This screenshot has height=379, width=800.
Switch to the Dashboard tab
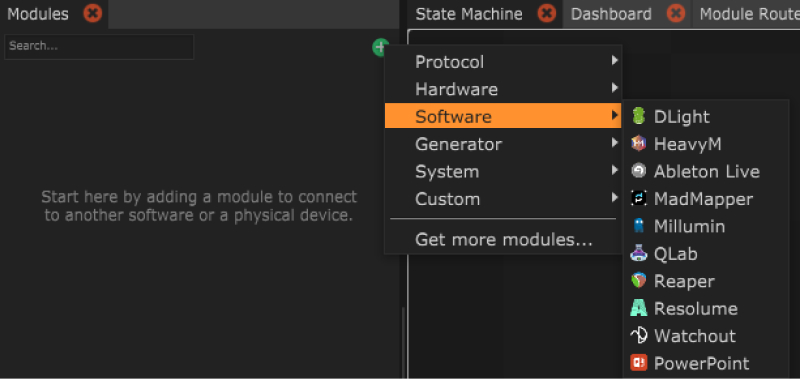[611, 14]
